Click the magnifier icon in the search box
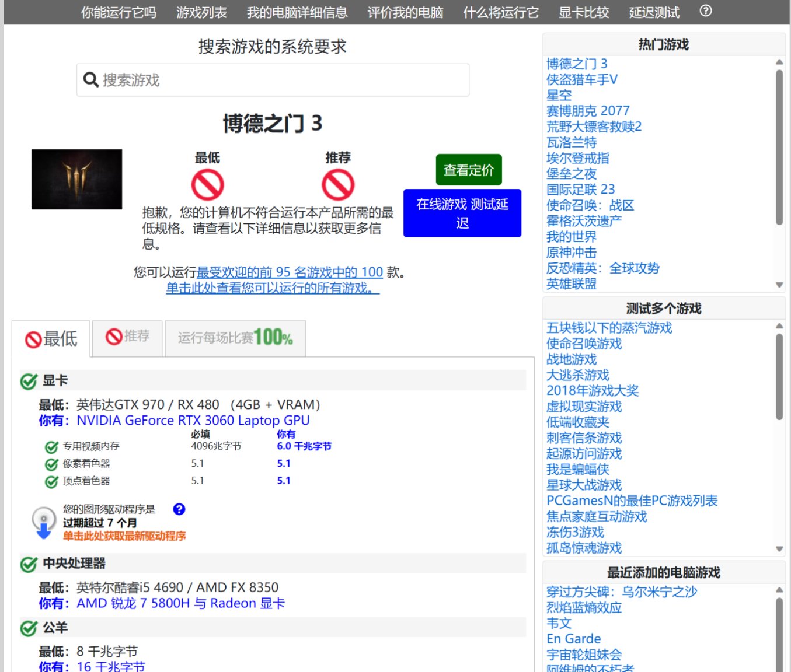Image resolution: width=791 pixels, height=672 pixels. (90, 80)
